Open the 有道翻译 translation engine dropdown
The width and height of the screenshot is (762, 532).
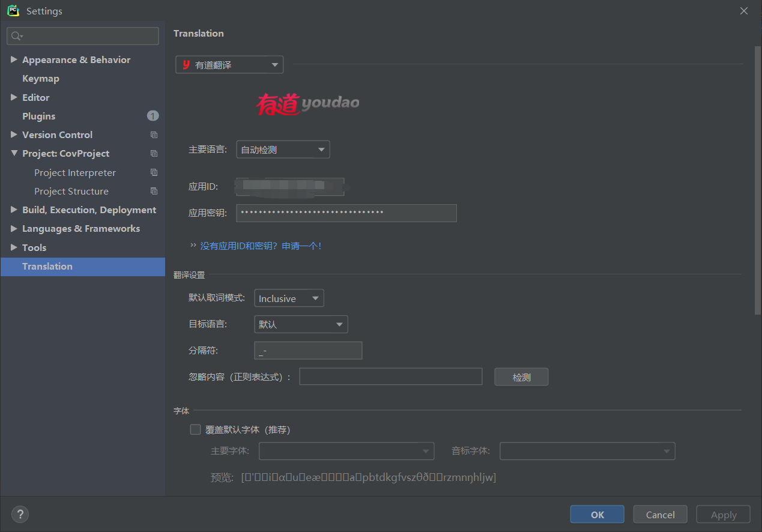pyautogui.click(x=276, y=64)
